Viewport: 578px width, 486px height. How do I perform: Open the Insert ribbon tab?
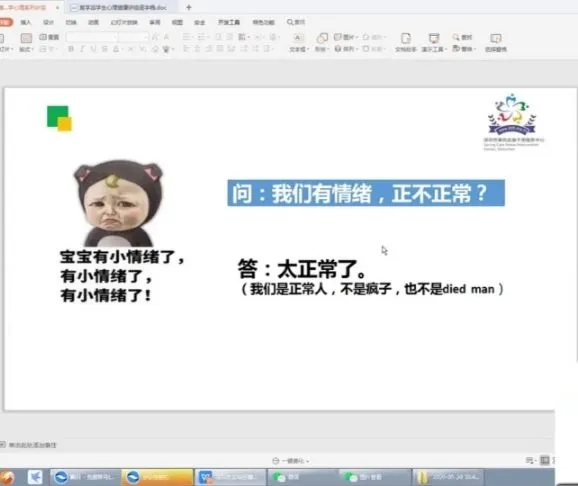(x=25, y=22)
